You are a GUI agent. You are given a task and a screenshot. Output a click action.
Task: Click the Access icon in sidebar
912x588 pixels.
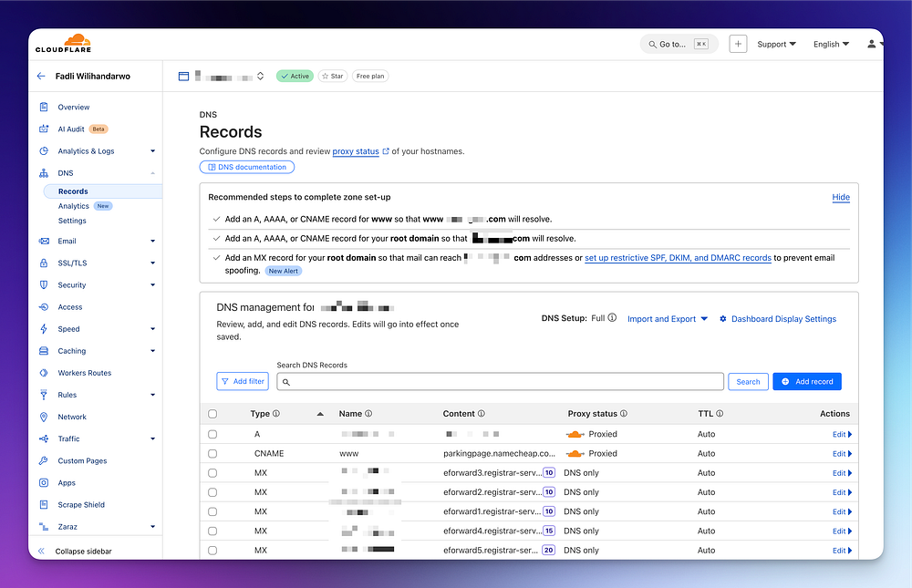pos(44,307)
